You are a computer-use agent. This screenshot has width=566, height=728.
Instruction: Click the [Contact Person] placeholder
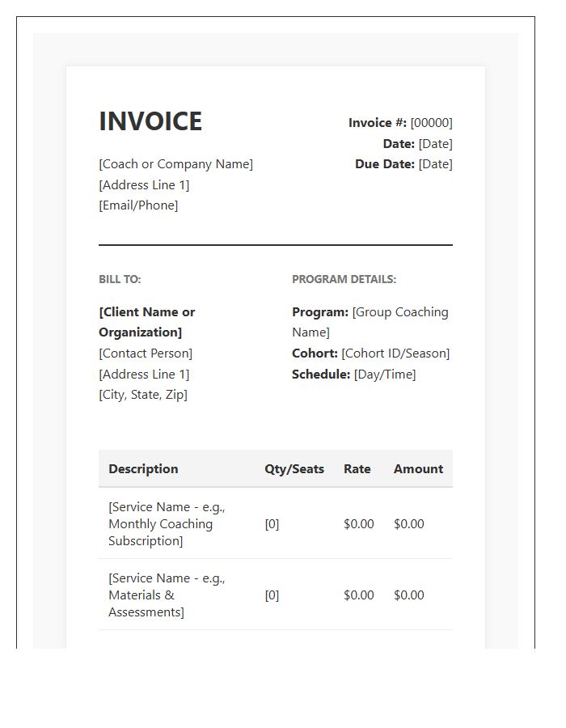(146, 353)
